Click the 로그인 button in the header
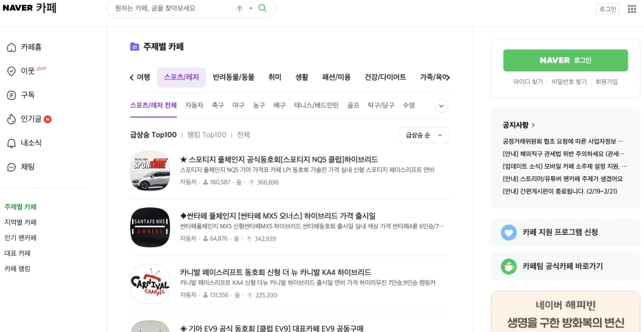Image resolution: width=644 pixels, height=332 pixels. coord(608,9)
